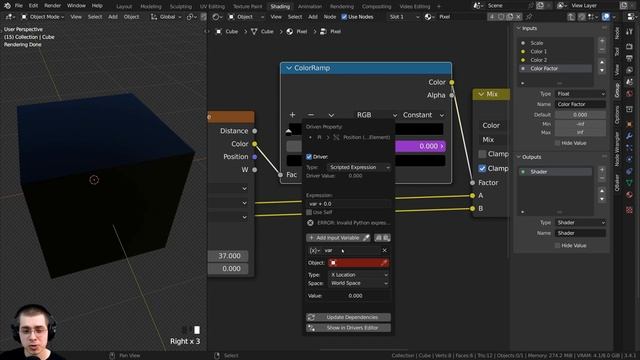Enable the Use Self checkbox
This screenshot has width=640, height=360.
(309, 212)
